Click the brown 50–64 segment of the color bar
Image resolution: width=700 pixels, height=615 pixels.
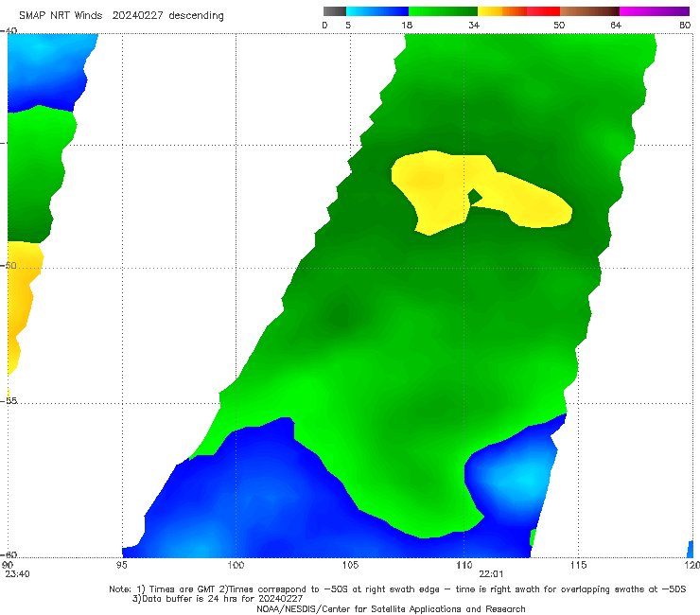click(x=589, y=11)
